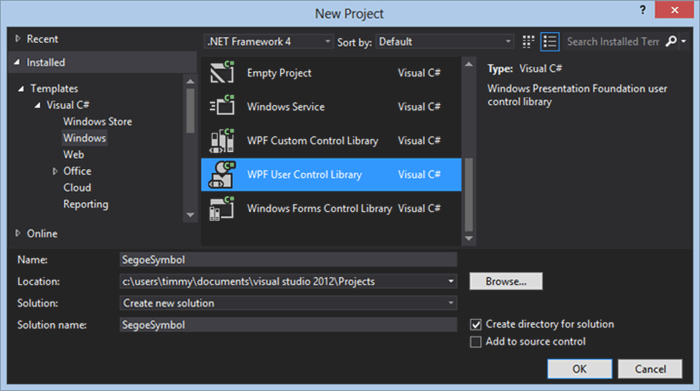
Task: Click the template list scroll down arrow
Action: pos(469,238)
